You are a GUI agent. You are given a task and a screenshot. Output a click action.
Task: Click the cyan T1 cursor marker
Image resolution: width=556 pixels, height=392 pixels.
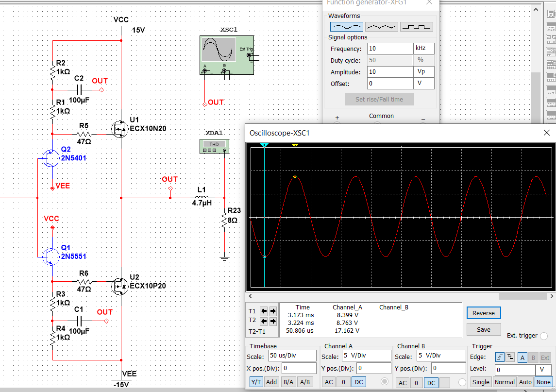coord(264,145)
